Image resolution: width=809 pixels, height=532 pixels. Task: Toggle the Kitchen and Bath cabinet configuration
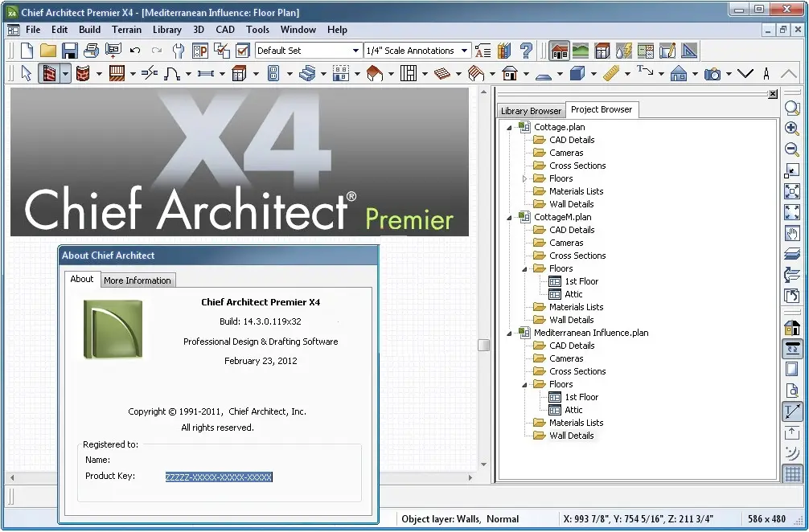coord(602,51)
